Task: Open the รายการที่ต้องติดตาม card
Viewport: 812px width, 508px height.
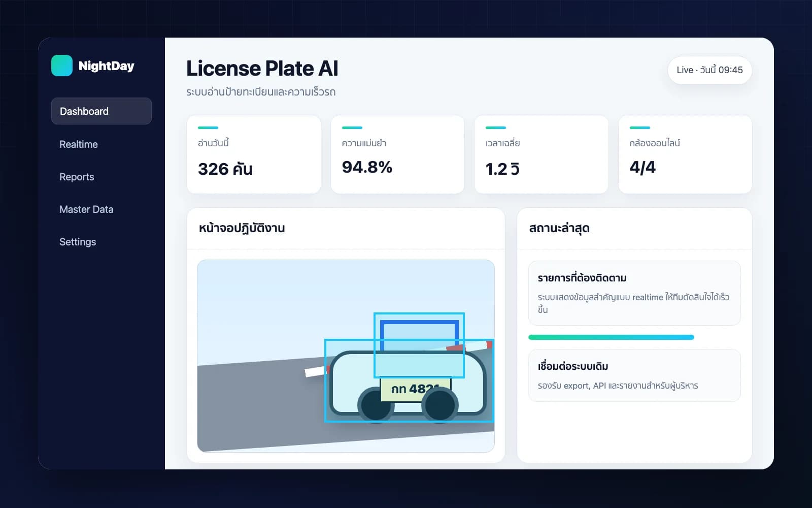Action: tap(634, 293)
